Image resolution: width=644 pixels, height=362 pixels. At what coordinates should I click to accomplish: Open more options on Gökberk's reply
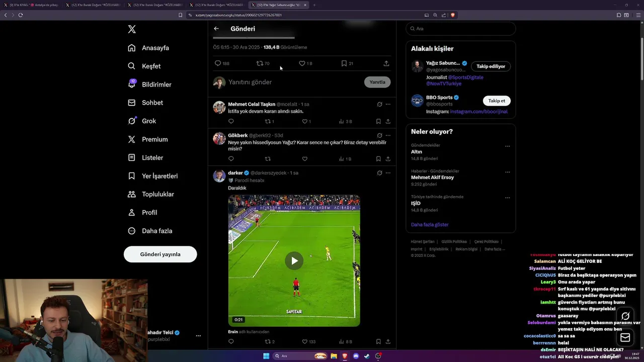coord(388,135)
